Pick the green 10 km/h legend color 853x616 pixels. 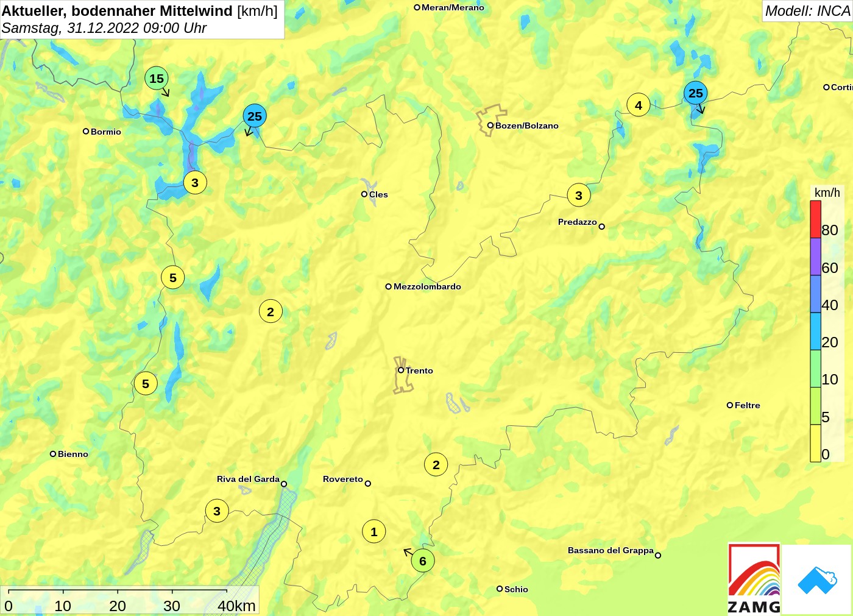[815, 369]
